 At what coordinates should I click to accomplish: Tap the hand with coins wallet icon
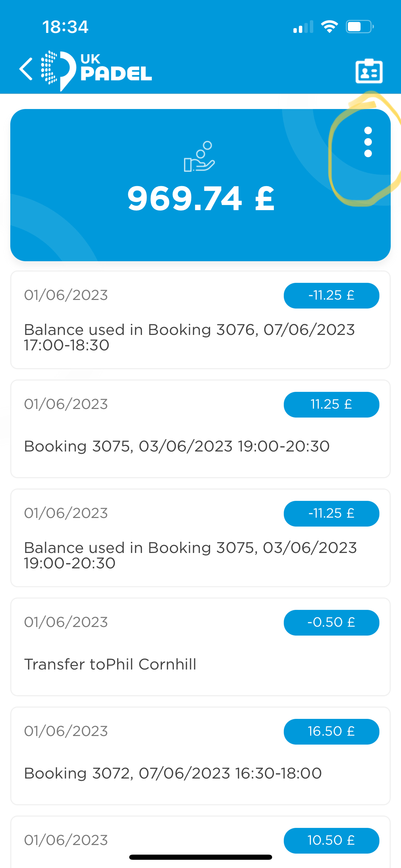pyautogui.click(x=199, y=156)
